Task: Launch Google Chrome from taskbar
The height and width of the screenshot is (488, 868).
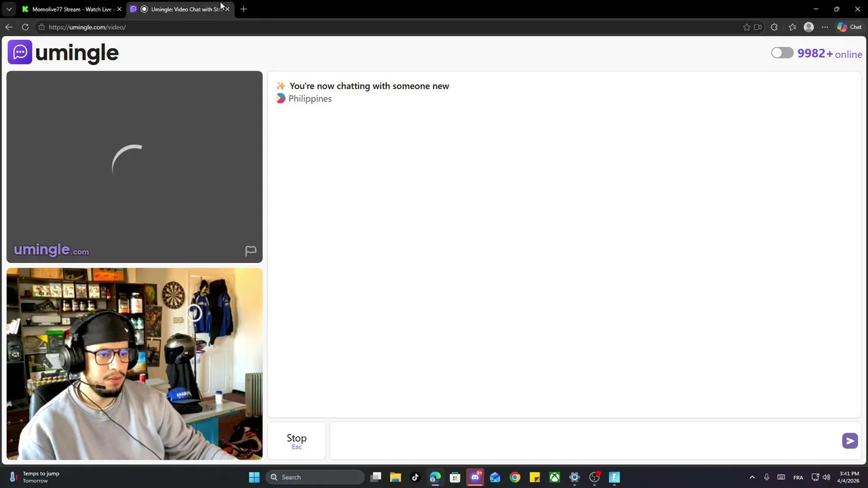Action: pyautogui.click(x=515, y=477)
